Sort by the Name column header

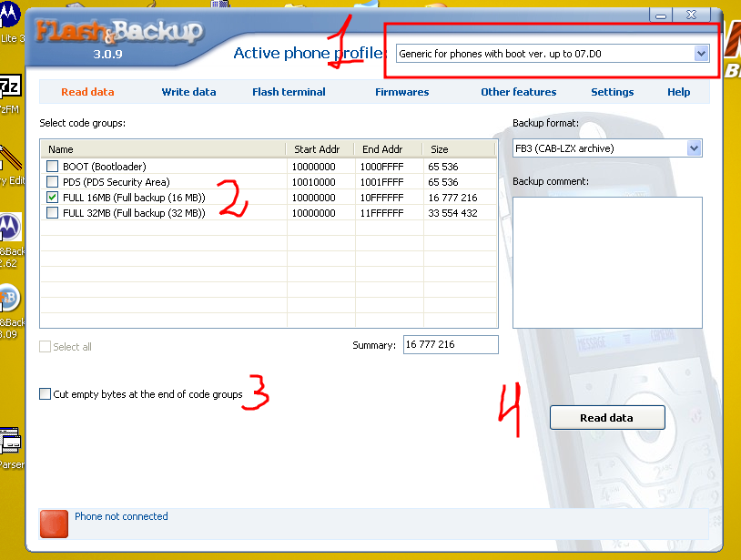coord(163,149)
